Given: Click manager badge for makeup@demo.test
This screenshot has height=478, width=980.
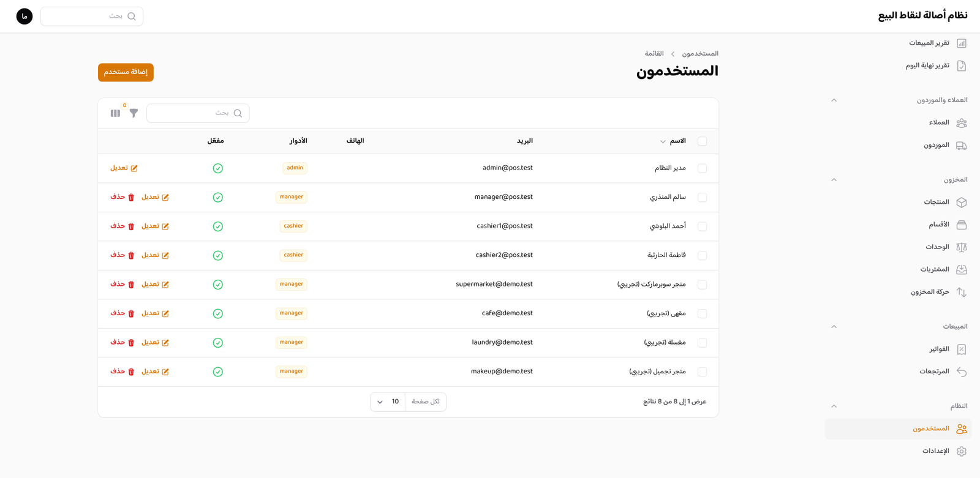Looking at the screenshot, I should point(292,372).
